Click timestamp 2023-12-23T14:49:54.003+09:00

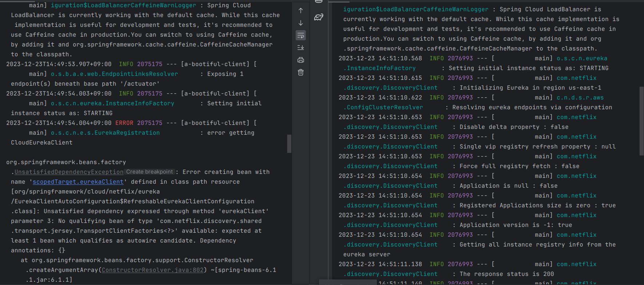point(59,94)
